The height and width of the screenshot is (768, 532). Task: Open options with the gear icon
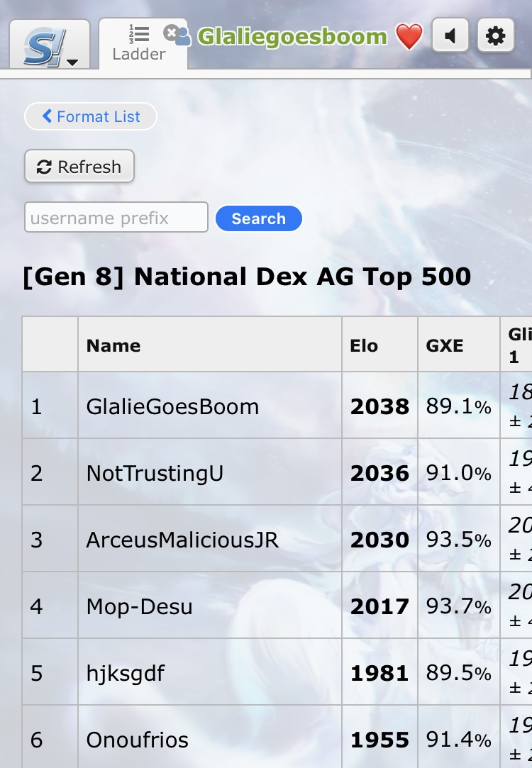495,35
